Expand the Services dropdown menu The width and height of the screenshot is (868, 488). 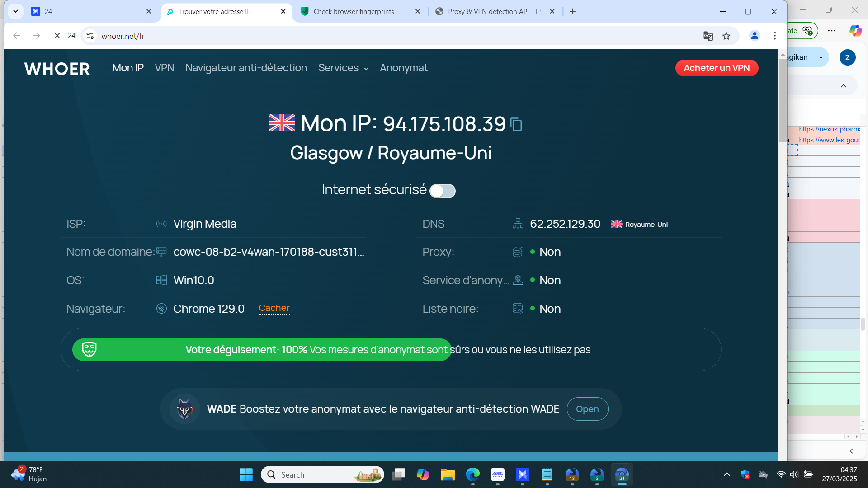[x=343, y=68]
